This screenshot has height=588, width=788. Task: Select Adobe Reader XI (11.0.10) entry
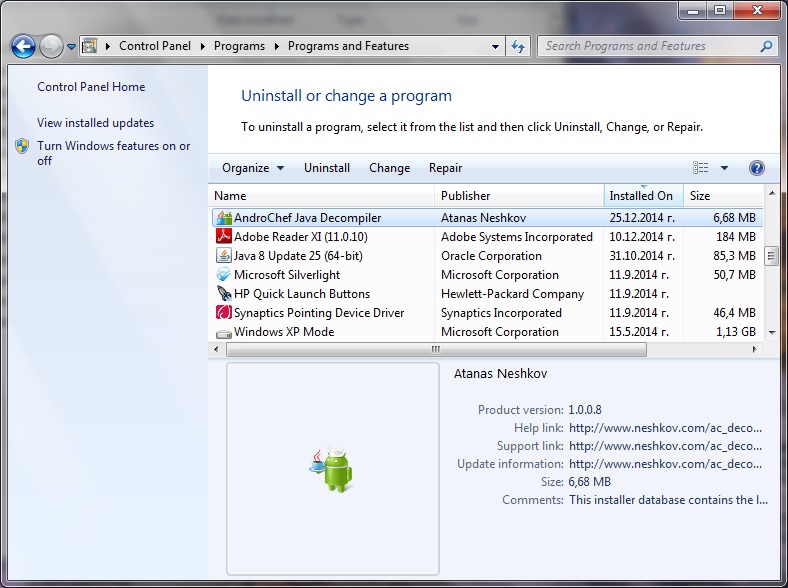(x=301, y=237)
